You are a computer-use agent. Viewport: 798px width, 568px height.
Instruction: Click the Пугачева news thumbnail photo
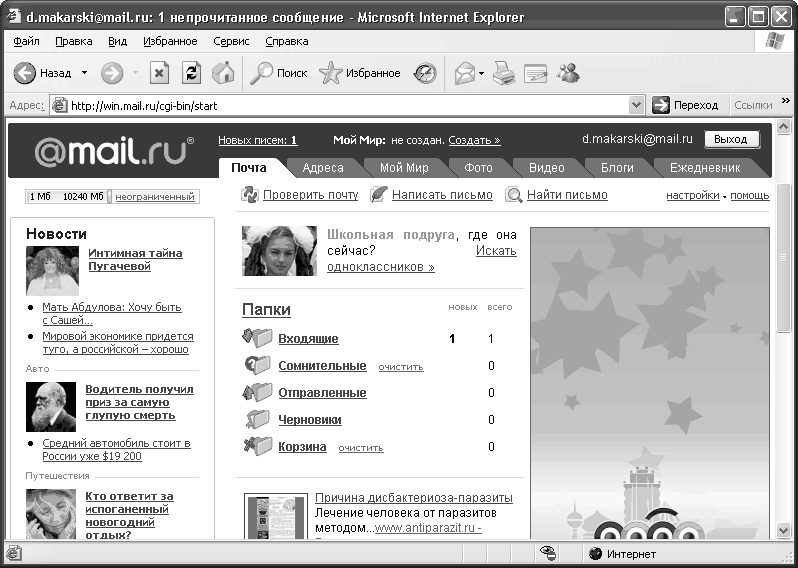52,271
